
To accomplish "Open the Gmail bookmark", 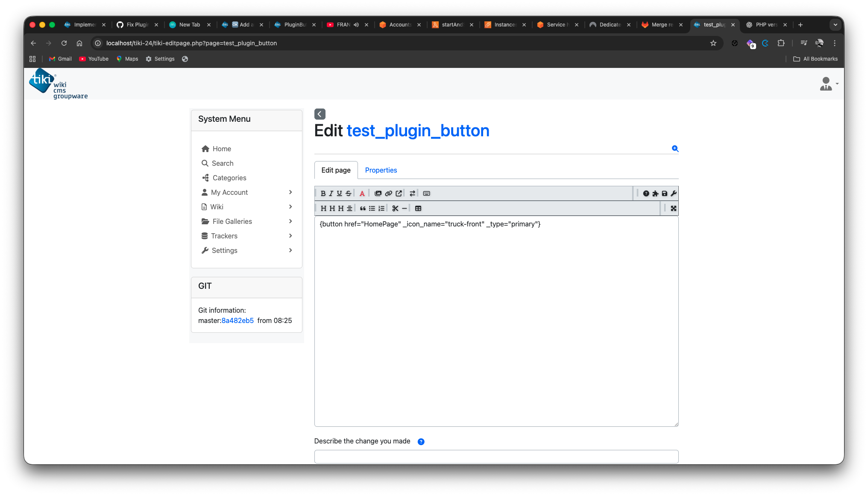I will 60,59.
